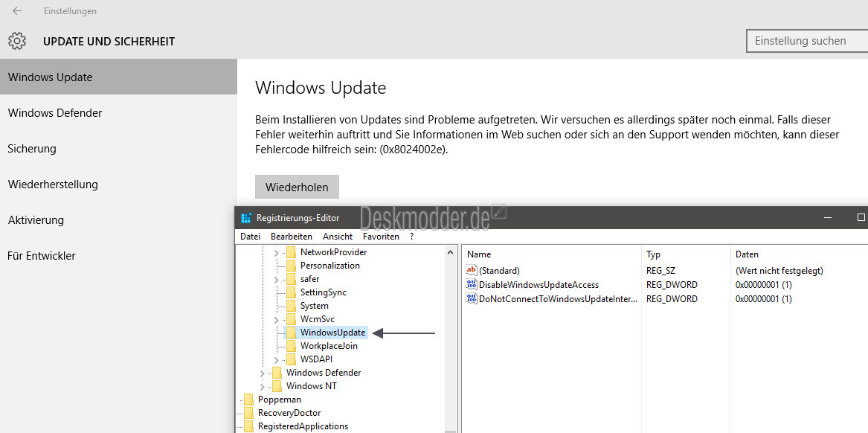Screen dimensions: 868x433
Task: Expand the Windows Defender registry key
Action: pos(262,373)
